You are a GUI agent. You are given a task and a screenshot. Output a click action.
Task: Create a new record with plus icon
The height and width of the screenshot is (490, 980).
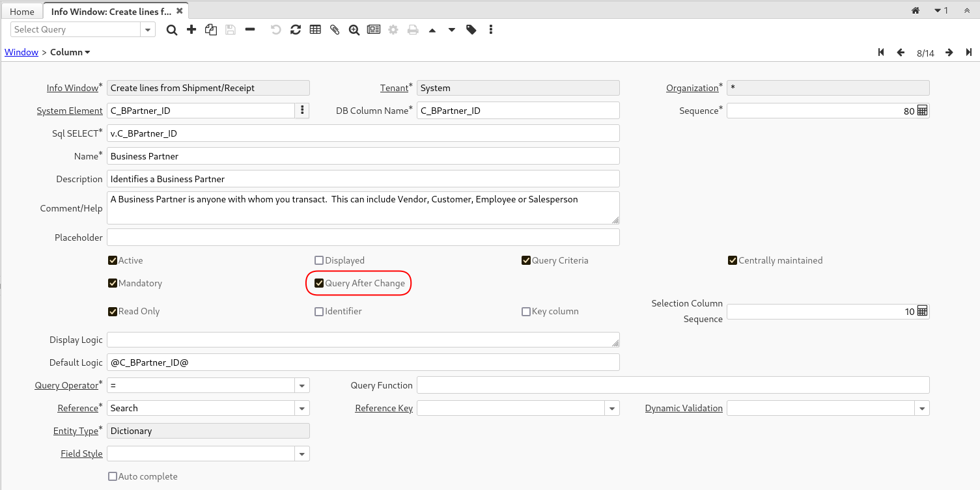[x=191, y=30]
